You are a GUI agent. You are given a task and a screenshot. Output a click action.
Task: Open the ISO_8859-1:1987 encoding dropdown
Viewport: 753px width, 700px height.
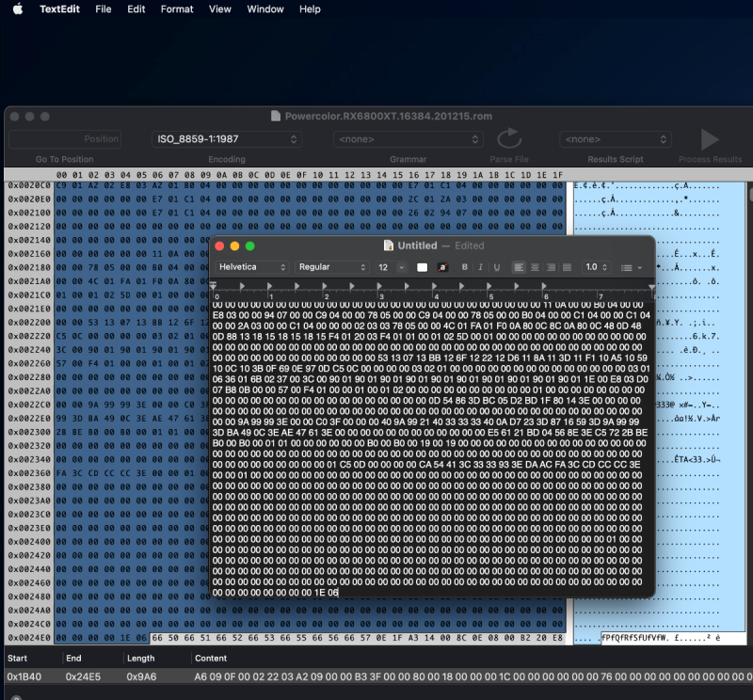[227, 139]
